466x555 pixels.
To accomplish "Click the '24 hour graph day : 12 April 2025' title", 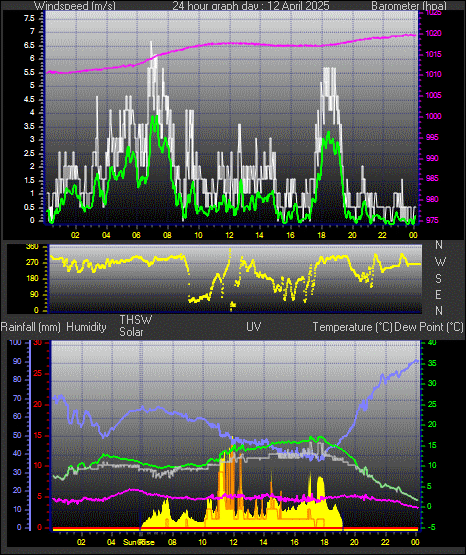I will tap(251, 6).
